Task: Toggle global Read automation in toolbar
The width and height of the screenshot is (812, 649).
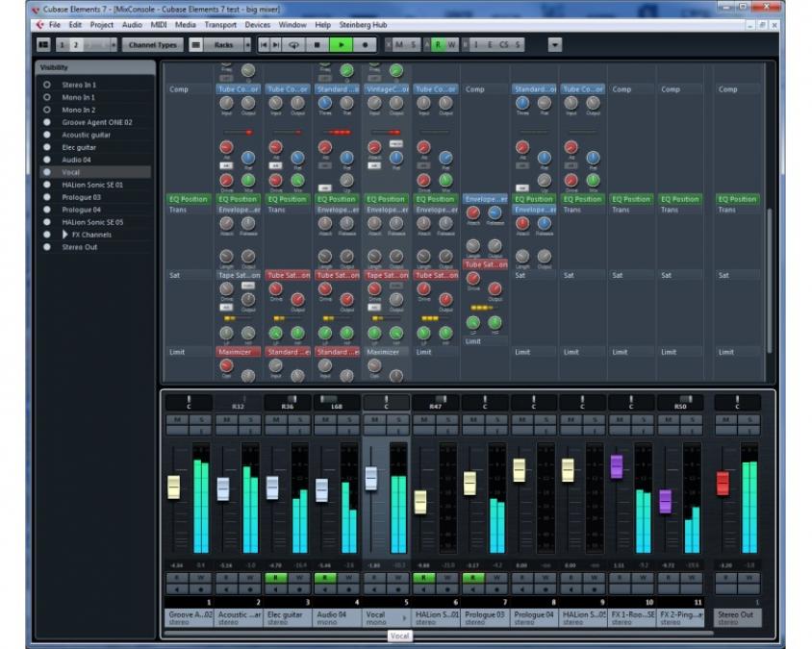Action: pos(438,45)
